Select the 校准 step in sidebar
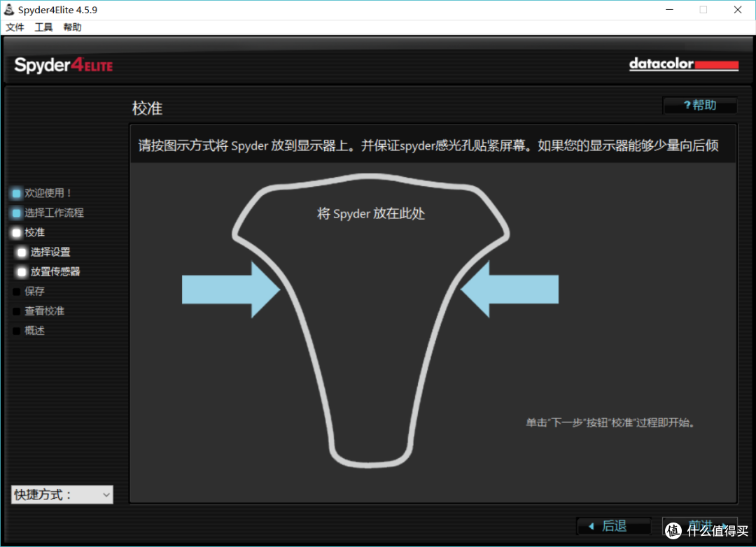 click(x=35, y=232)
